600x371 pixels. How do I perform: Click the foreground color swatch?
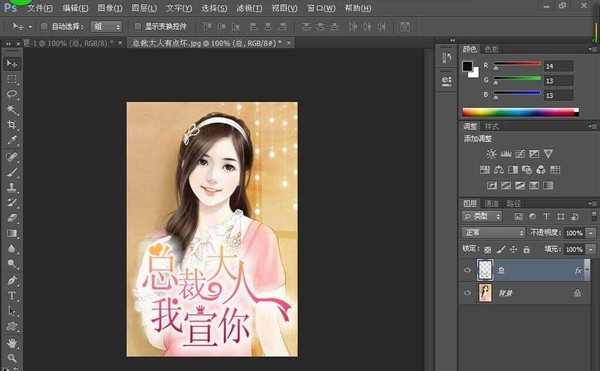click(x=467, y=66)
